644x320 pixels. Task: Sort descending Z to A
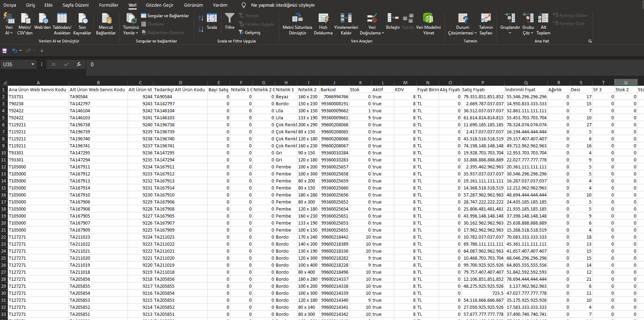tap(201, 29)
